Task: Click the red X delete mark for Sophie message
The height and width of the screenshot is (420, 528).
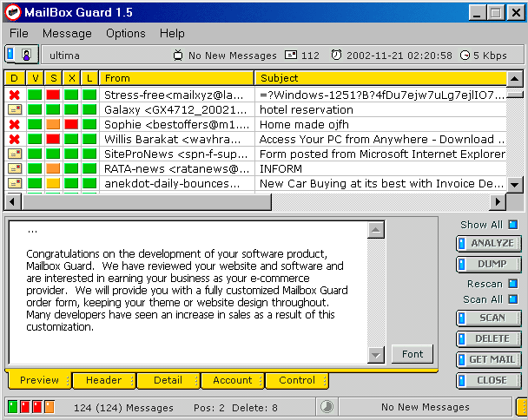Action: pyautogui.click(x=14, y=124)
